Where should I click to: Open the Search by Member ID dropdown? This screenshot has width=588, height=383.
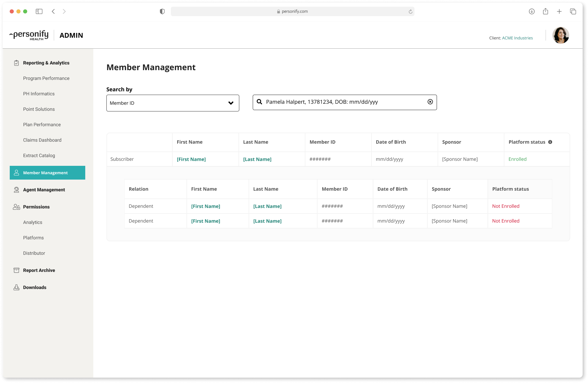173,103
